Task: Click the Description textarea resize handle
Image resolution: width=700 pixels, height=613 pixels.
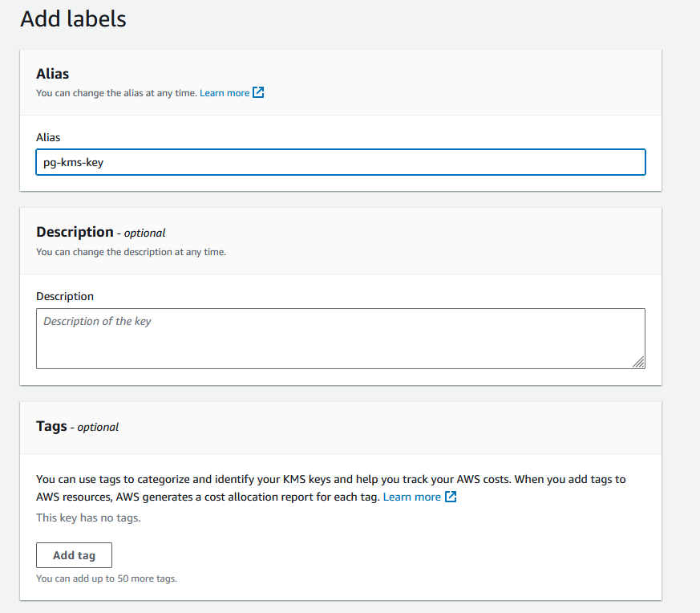Action: (638, 363)
